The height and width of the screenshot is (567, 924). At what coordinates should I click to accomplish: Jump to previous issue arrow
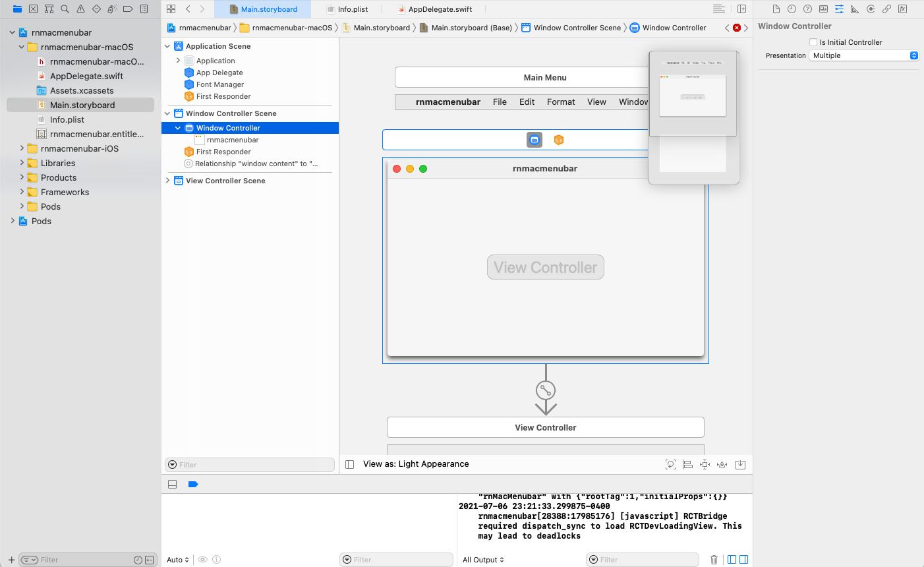[727, 28]
